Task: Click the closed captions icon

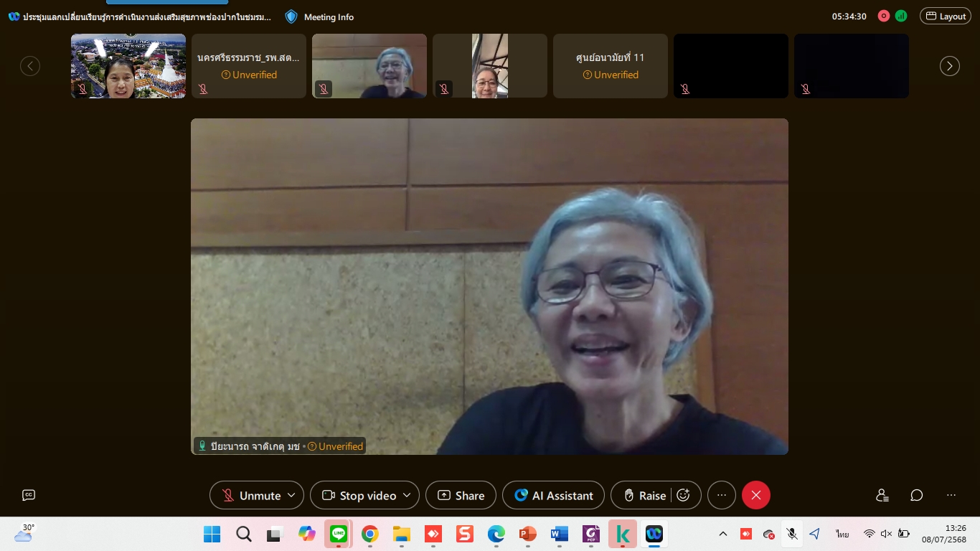Action: [x=29, y=495]
